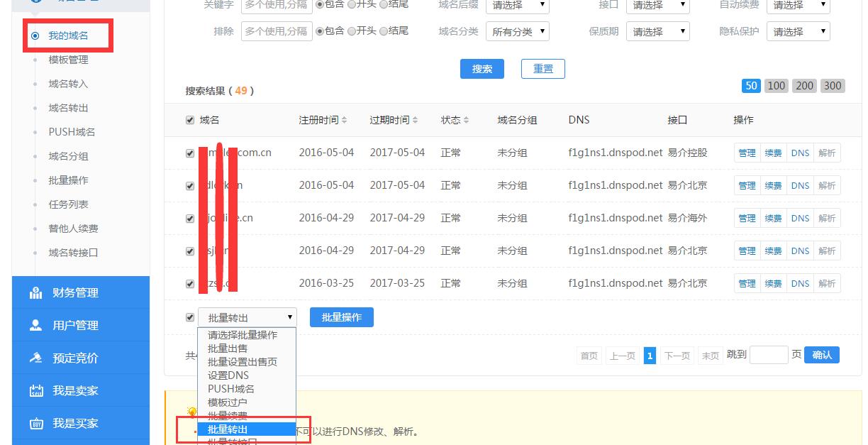Click current page number 1 in pagination

click(650, 356)
